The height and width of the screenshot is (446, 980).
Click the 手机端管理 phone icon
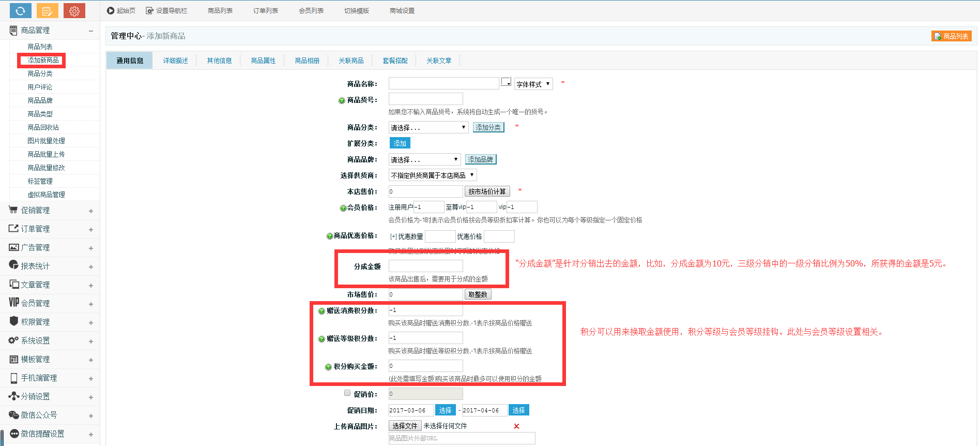[x=14, y=378]
